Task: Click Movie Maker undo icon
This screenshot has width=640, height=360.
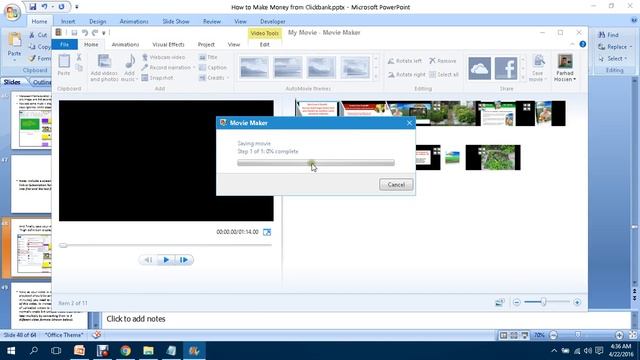Action: pyautogui.click(x=84, y=33)
